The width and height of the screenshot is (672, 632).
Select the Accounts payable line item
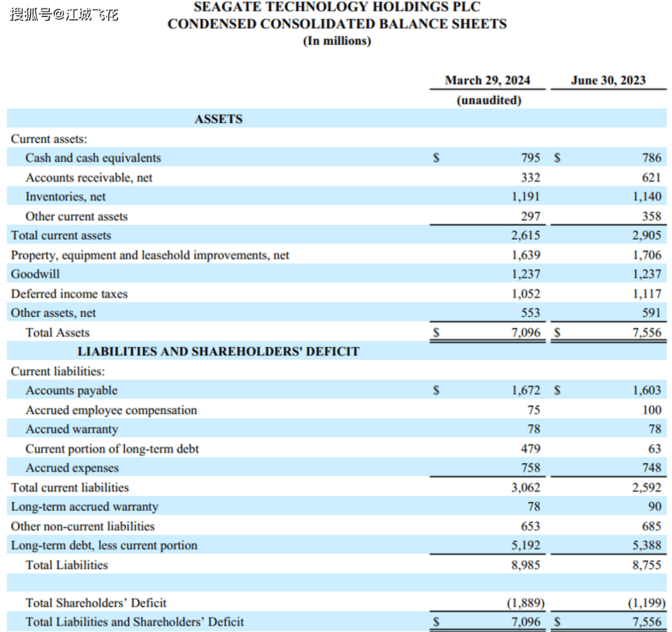[x=72, y=390]
